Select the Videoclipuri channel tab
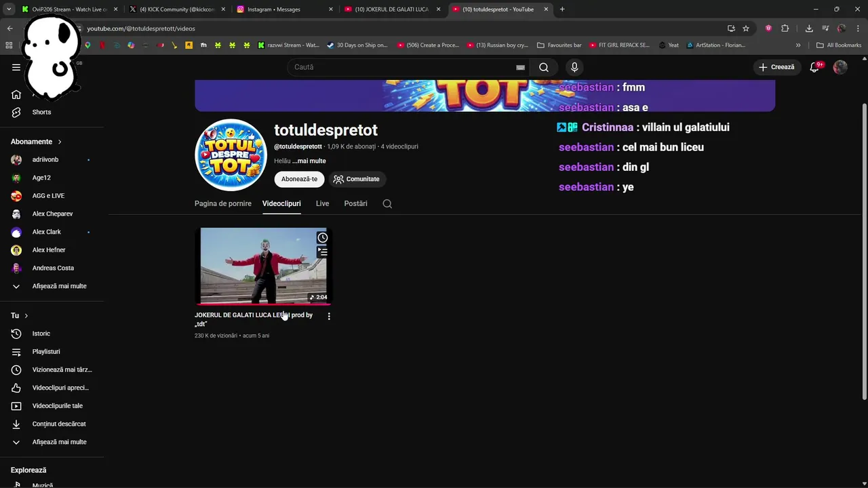 point(281,203)
